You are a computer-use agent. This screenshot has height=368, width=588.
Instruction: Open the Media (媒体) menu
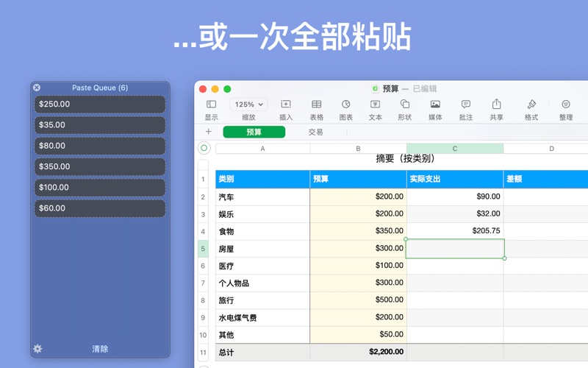[x=435, y=105]
